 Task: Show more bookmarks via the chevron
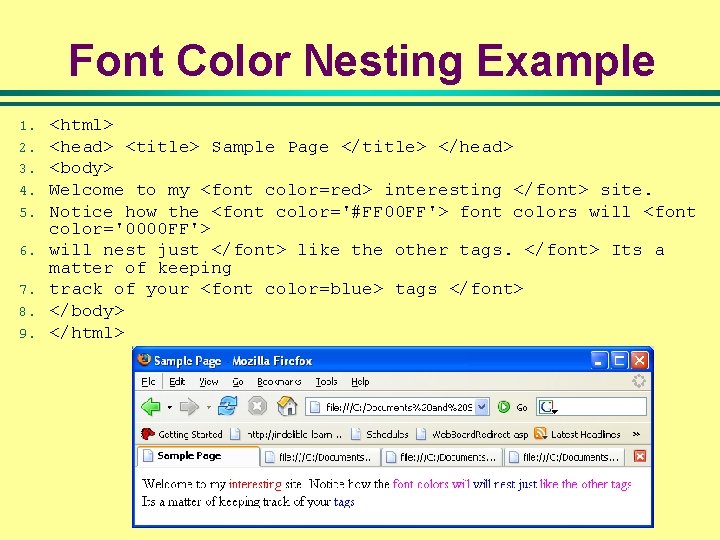(636, 434)
